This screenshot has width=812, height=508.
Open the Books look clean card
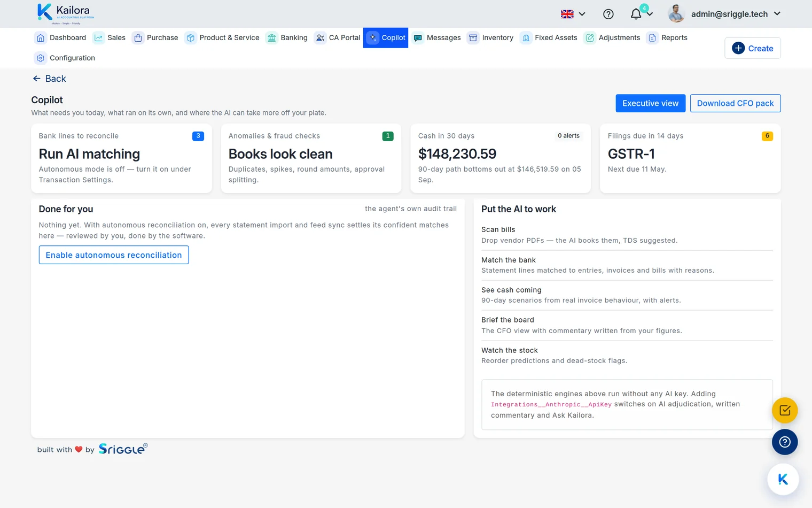click(311, 158)
